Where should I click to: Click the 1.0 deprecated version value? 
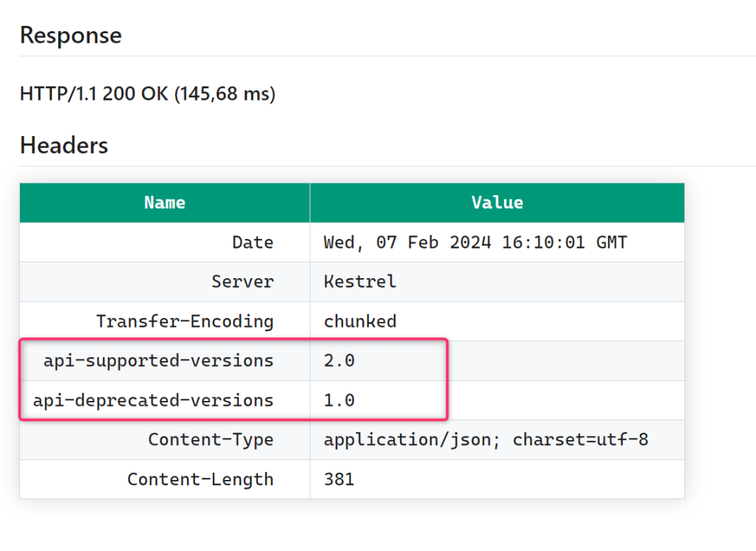click(x=339, y=401)
